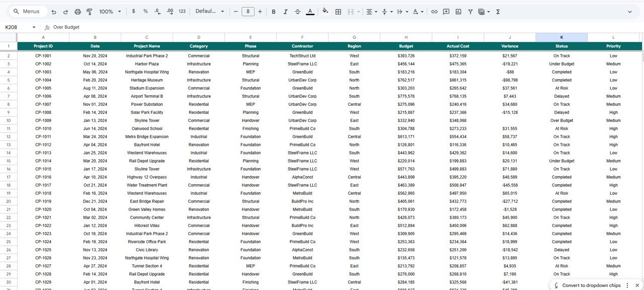
Task: Format selection as percent
Action: coord(145,11)
